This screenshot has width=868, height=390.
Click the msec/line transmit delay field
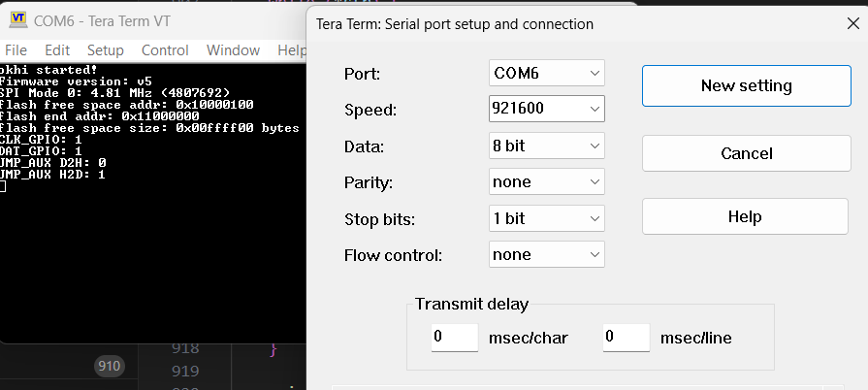click(627, 338)
